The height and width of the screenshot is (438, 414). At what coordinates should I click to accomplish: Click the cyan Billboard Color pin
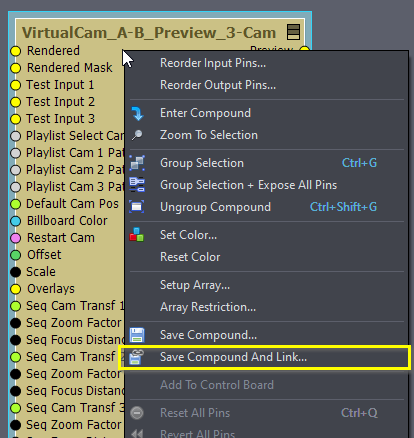[x=15, y=221]
